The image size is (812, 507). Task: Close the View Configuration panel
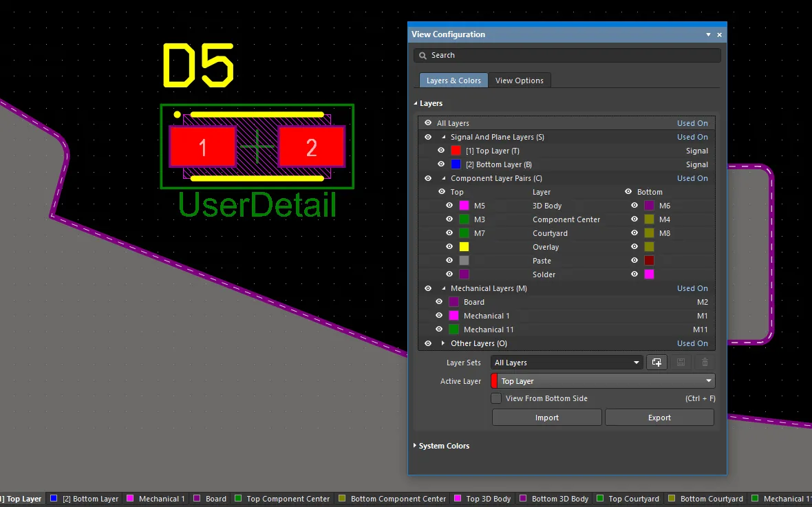pos(719,34)
